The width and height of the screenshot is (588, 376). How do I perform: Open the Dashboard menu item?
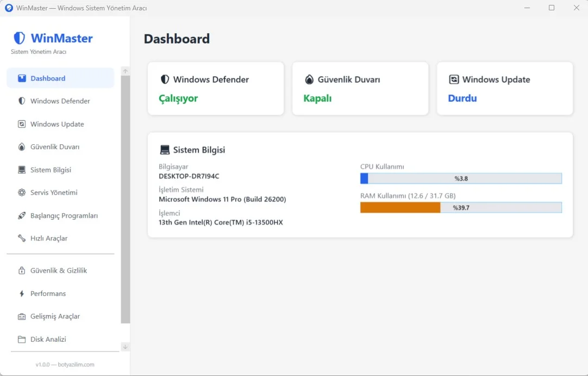[x=60, y=78]
